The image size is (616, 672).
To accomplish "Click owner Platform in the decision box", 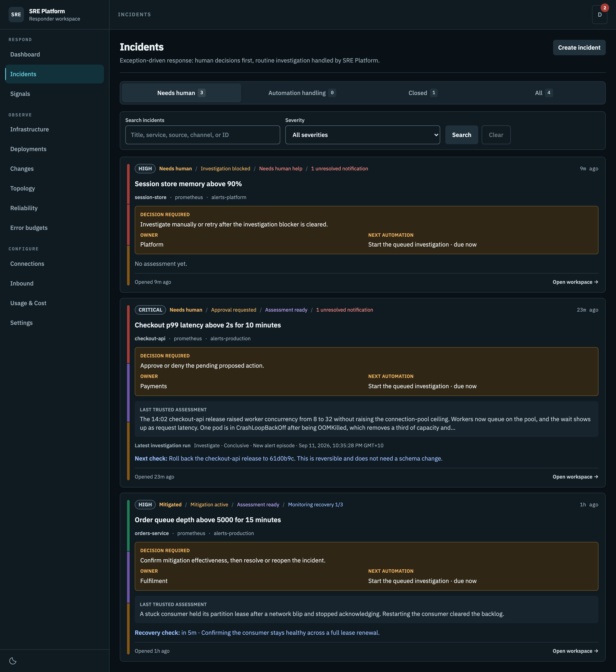I will 152,244.
